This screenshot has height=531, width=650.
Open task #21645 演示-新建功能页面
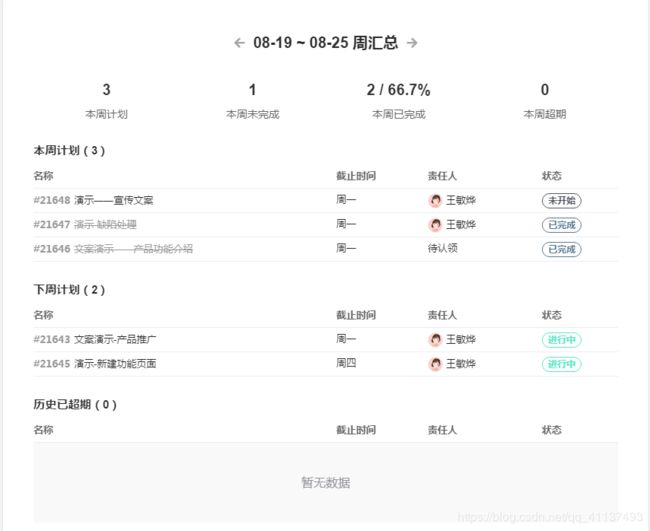tap(95, 364)
